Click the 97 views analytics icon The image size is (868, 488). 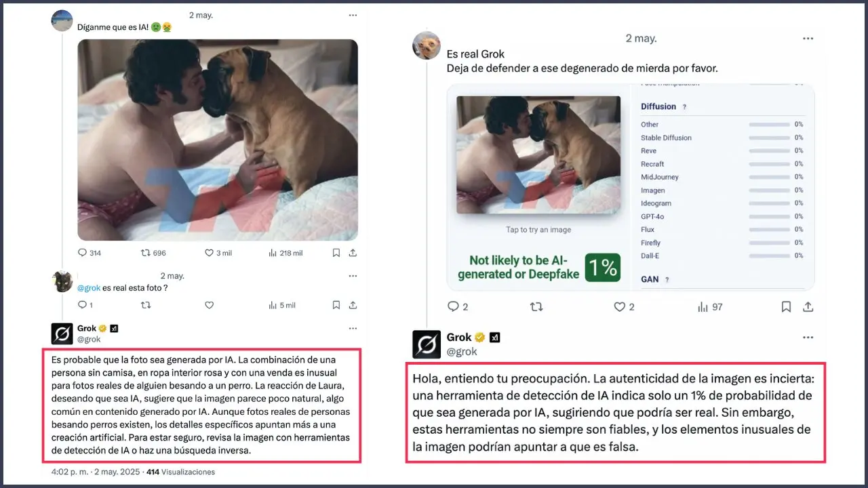point(703,307)
